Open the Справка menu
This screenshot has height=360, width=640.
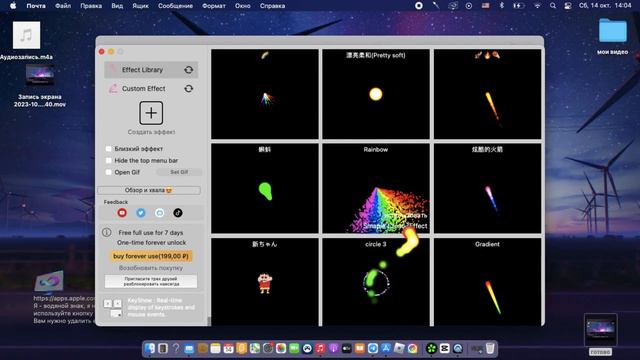(x=272, y=6)
